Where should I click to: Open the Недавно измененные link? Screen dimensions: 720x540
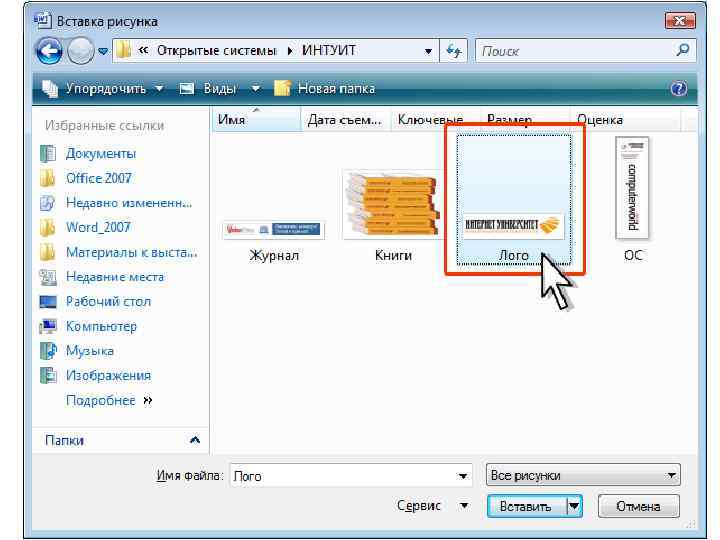click(129, 202)
